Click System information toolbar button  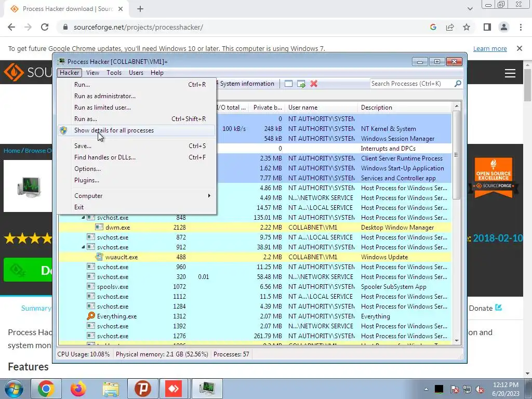[x=246, y=84]
